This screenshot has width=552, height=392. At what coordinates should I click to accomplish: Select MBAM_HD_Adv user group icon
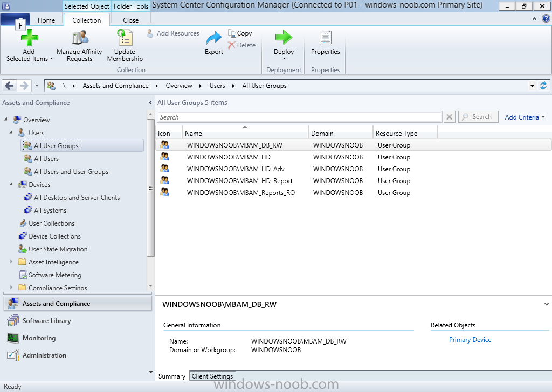164,169
